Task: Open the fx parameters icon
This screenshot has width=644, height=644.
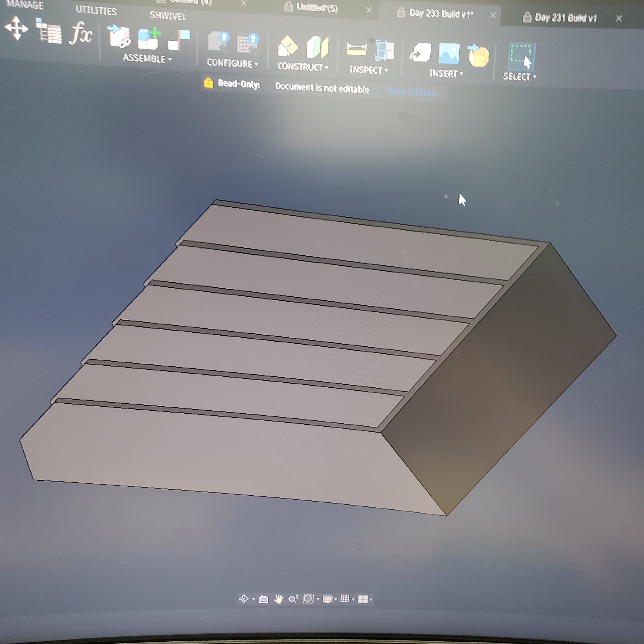Action: tap(81, 33)
